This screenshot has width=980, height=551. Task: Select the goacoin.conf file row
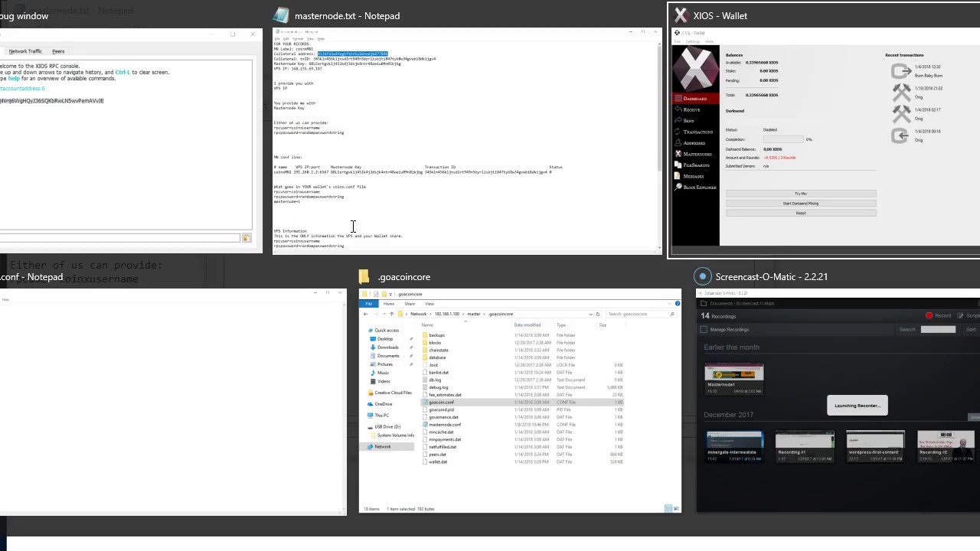522,403
